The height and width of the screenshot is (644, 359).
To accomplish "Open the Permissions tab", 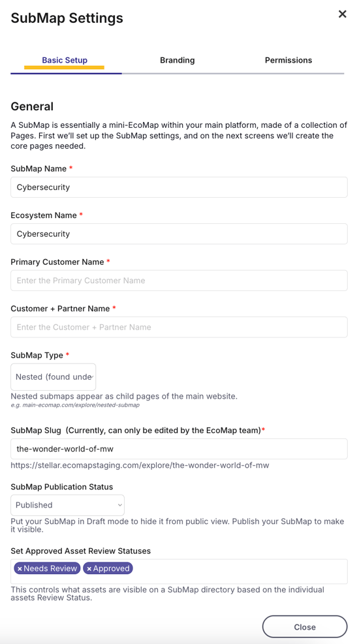I will 289,61.
